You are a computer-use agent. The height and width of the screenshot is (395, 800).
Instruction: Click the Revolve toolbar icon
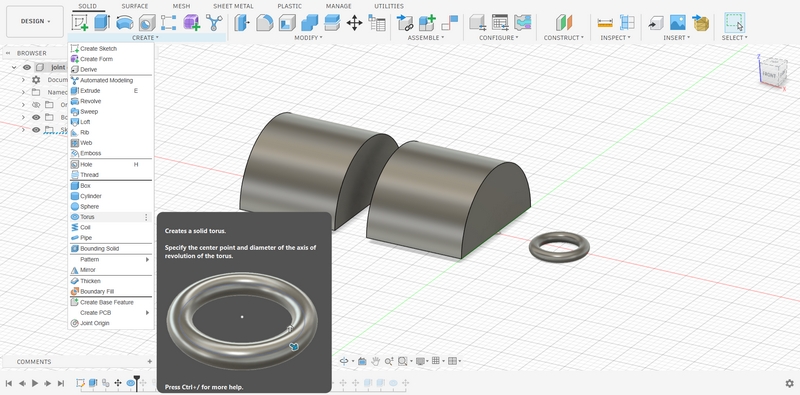pos(124,22)
